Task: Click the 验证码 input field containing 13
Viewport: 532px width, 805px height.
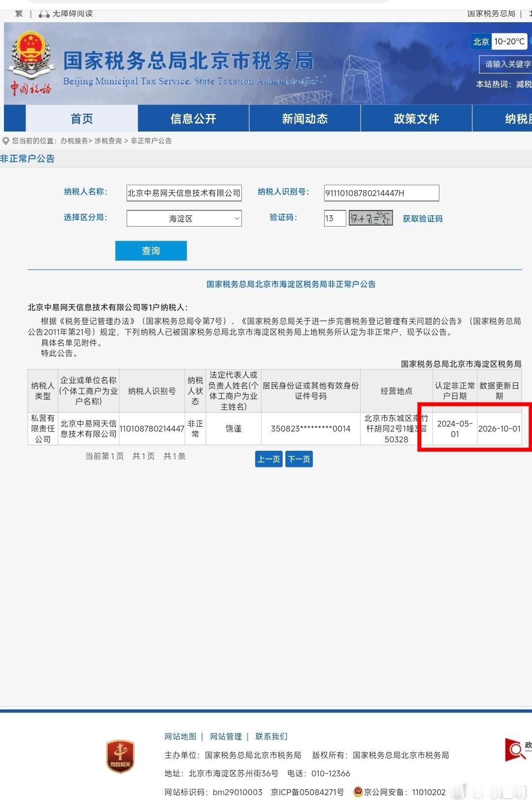Action: point(335,218)
